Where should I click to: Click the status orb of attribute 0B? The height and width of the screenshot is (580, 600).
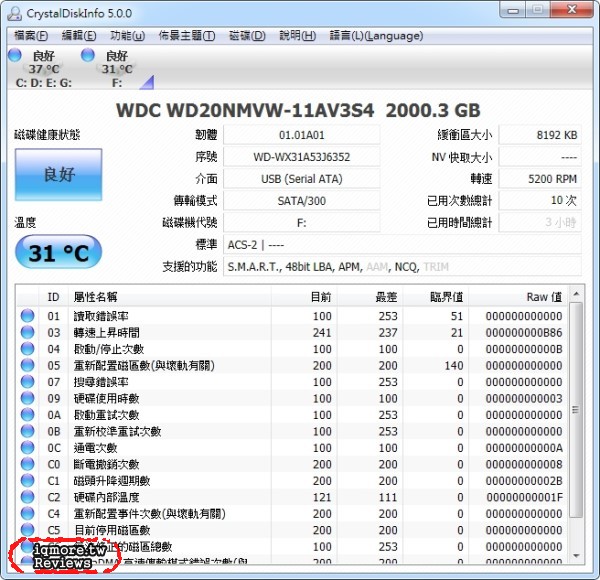coord(27,431)
